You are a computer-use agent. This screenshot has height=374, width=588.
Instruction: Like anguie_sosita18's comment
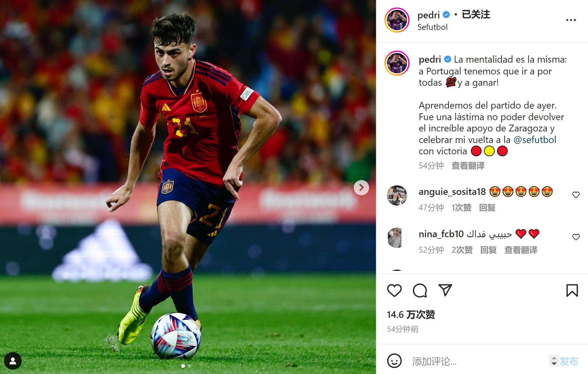tap(576, 195)
